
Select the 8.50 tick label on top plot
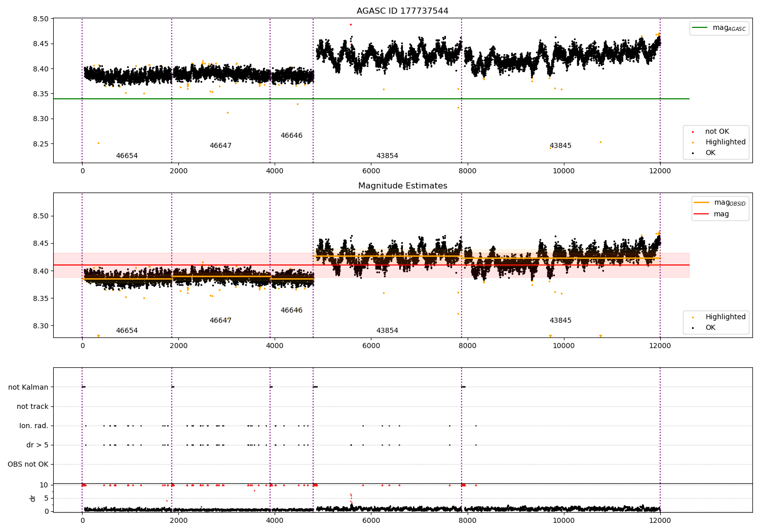(x=41, y=19)
